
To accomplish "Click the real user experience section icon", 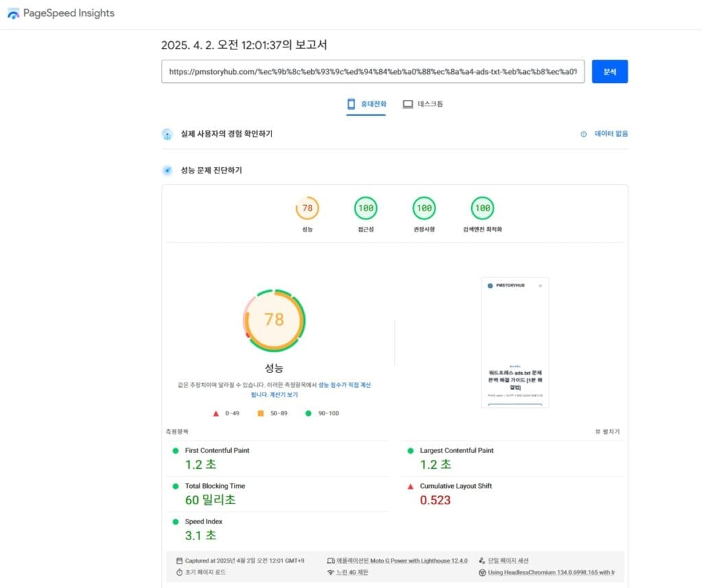I will tap(167, 134).
